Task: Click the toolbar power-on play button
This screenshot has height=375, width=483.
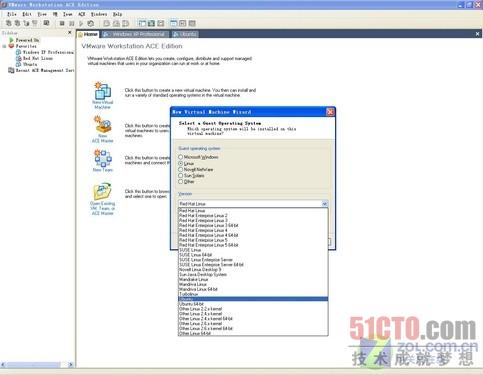Action: (x=81, y=23)
